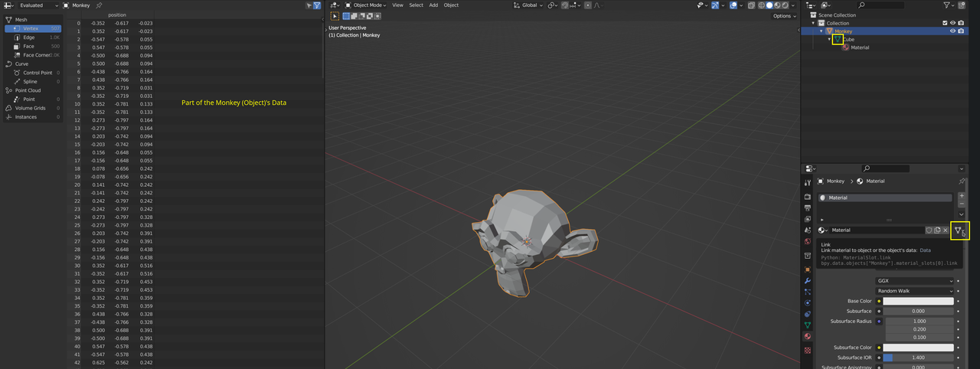This screenshot has height=369, width=980.
Task: Select the Control Point domain
Action: point(32,73)
